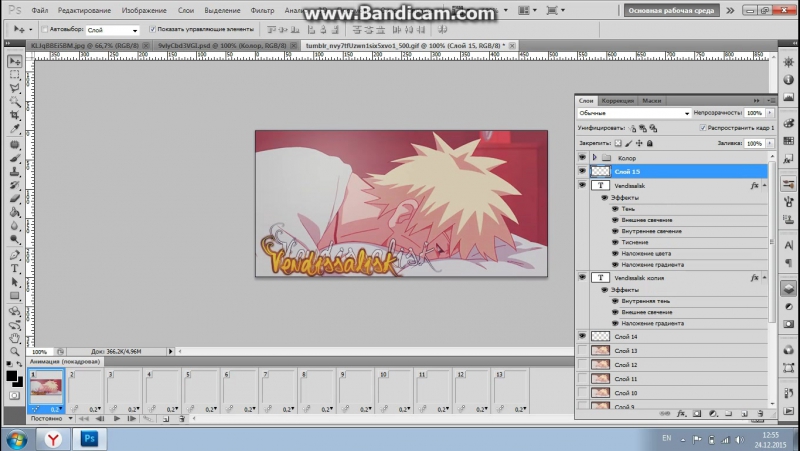Click lock position icon in Layers panel
Image resolution: width=800 pixels, height=451 pixels.
click(x=639, y=143)
